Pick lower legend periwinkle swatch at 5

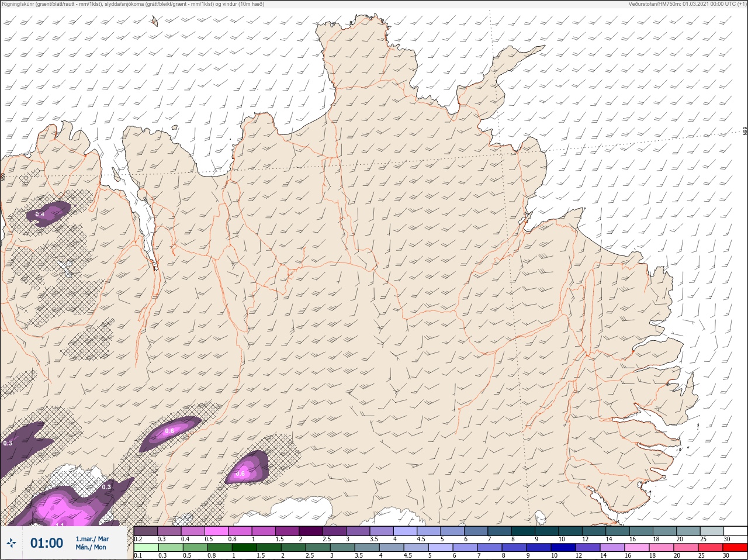[x=441, y=547]
